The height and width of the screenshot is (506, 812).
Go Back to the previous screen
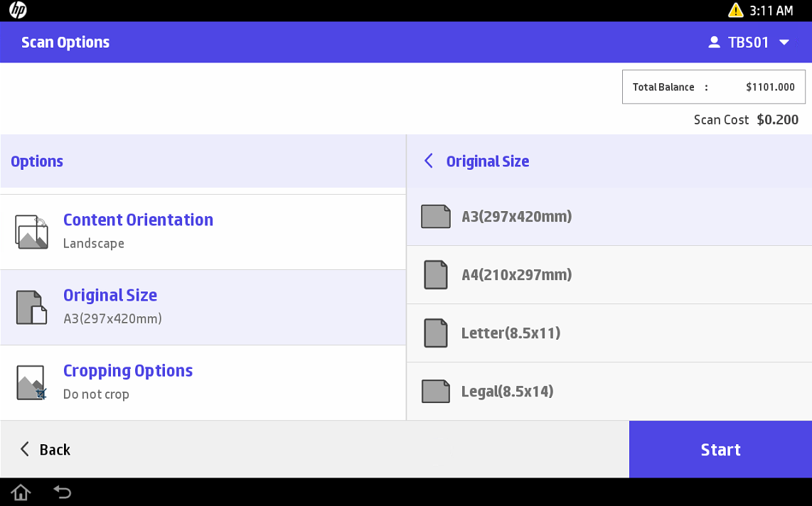tap(45, 449)
